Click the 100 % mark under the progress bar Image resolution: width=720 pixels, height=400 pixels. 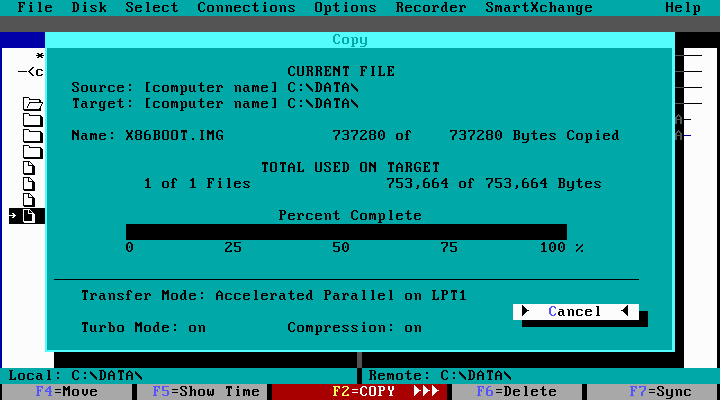pyautogui.click(x=562, y=248)
